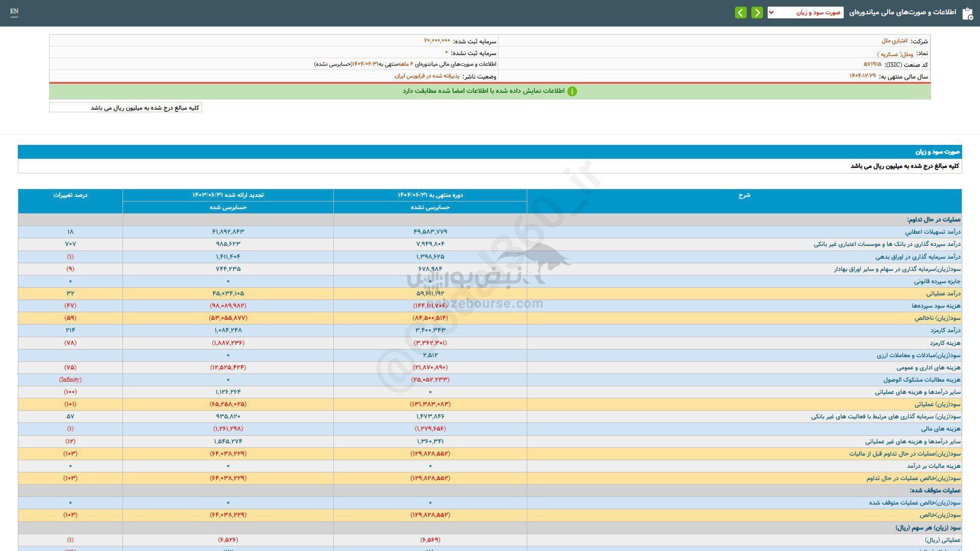Click the green info icon in banner
The image size is (980, 551).
click(572, 91)
